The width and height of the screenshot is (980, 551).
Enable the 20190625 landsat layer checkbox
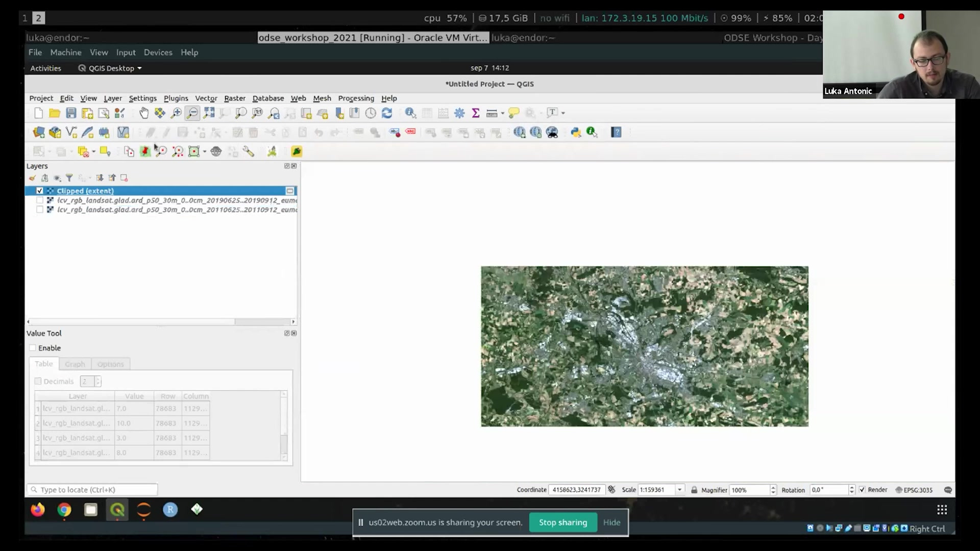(40, 201)
